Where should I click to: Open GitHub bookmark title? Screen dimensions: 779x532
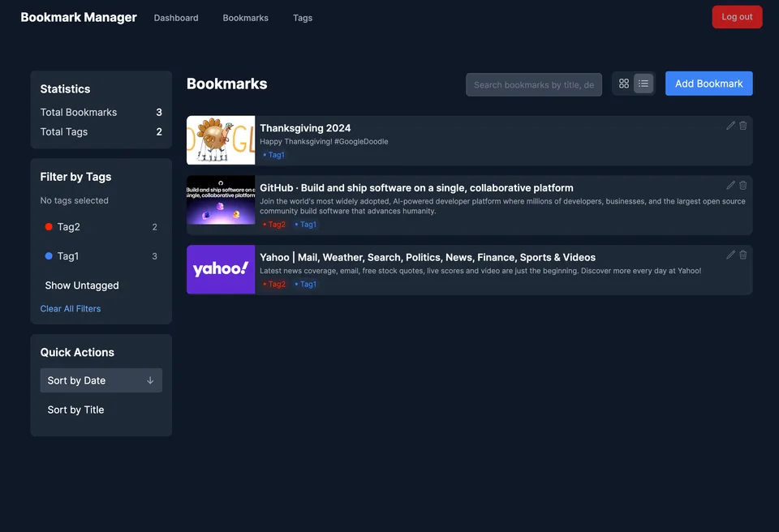(416, 188)
